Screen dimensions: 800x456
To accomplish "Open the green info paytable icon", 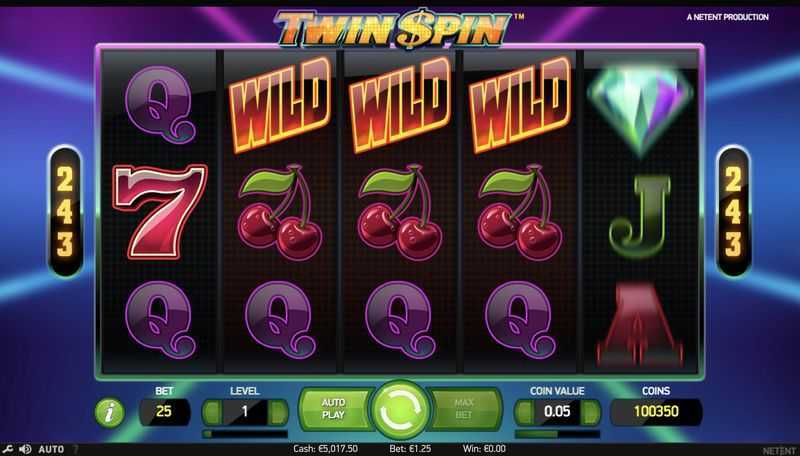I will [109, 412].
